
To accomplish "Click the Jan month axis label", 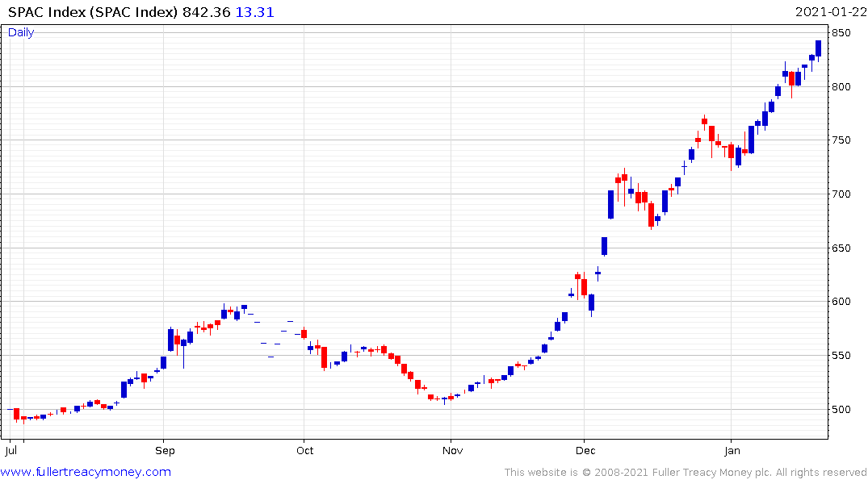I will point(732,450).
